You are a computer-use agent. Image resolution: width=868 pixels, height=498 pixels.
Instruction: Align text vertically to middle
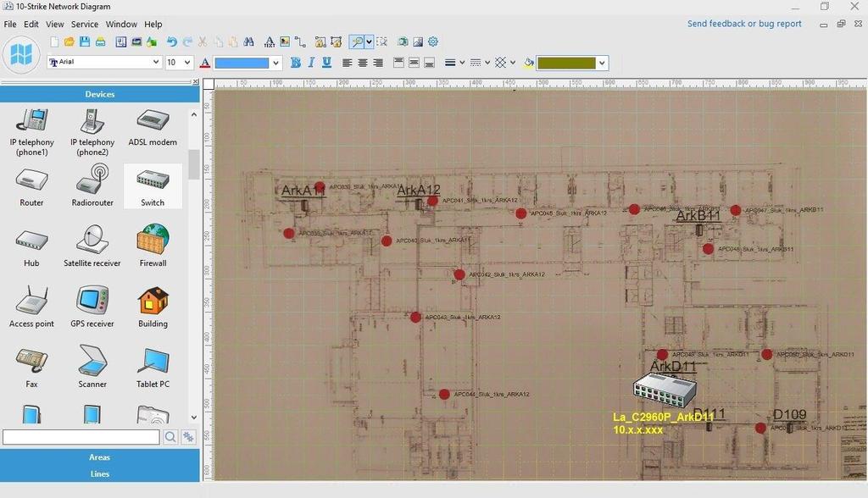[x=414, y=63]
